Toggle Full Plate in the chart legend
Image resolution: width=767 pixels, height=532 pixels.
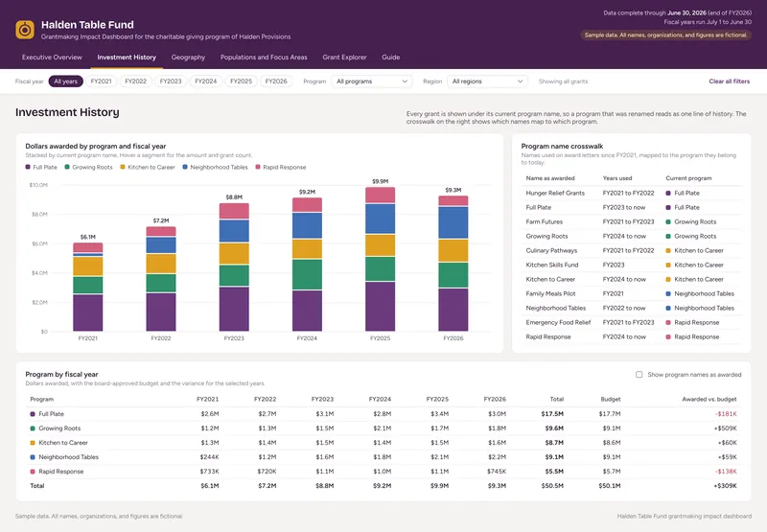[x=41, y=167]
